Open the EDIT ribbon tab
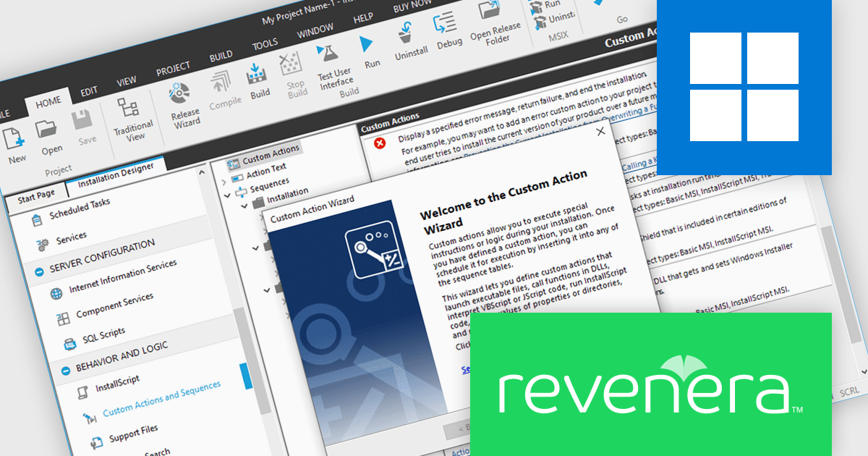 (89, 92)
